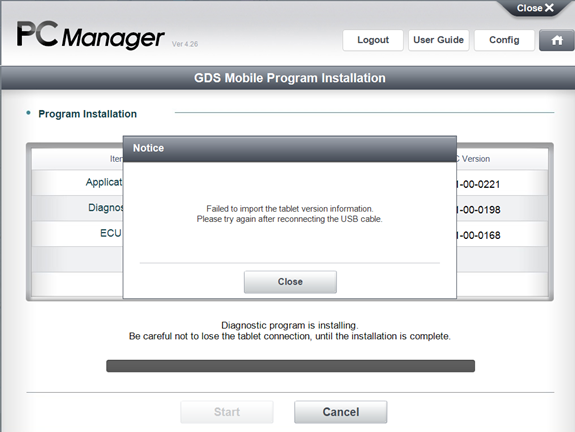Dismiss the Notice dialog with Close
Viewport: 575px width, 432px height.
290,282
